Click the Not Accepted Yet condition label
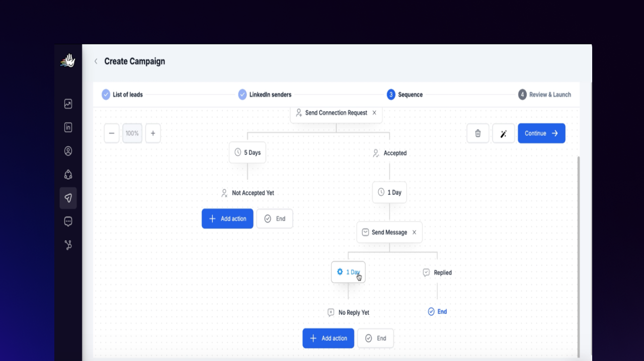Image resolution: width=644 pixels, height=361 pixels. 248,193
